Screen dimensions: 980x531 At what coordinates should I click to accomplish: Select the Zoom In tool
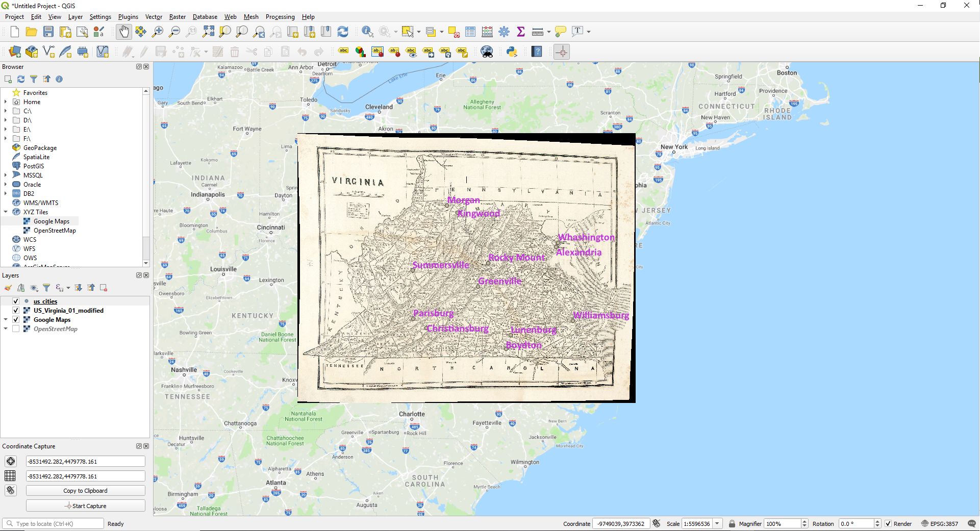[158, 32]
